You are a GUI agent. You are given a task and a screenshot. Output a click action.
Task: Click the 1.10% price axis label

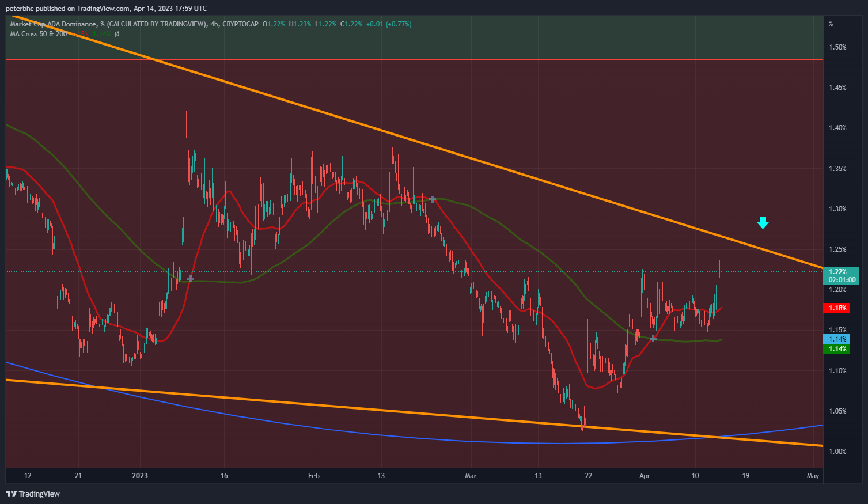[837, 371]
